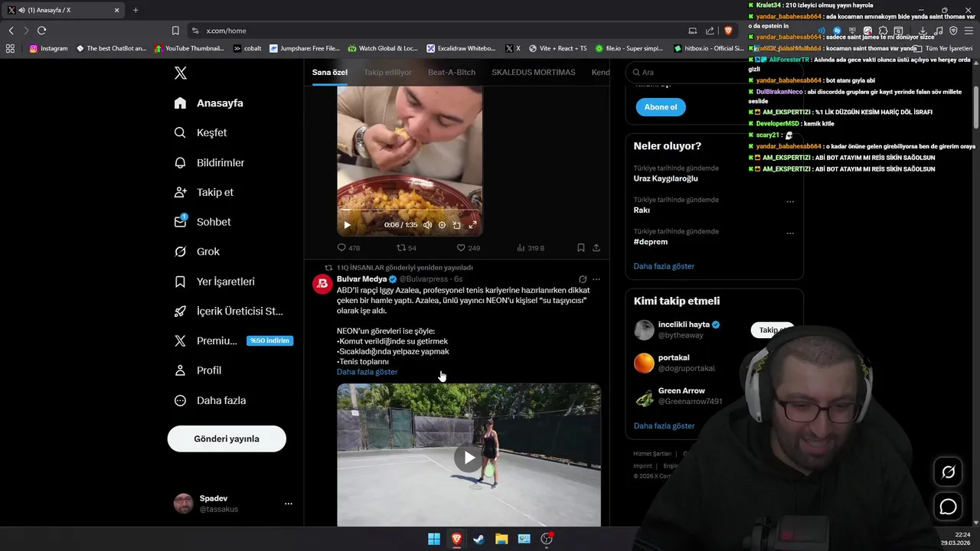Play the food video
Viewport: 980px width, 551px height.
(x=347, y=225)
